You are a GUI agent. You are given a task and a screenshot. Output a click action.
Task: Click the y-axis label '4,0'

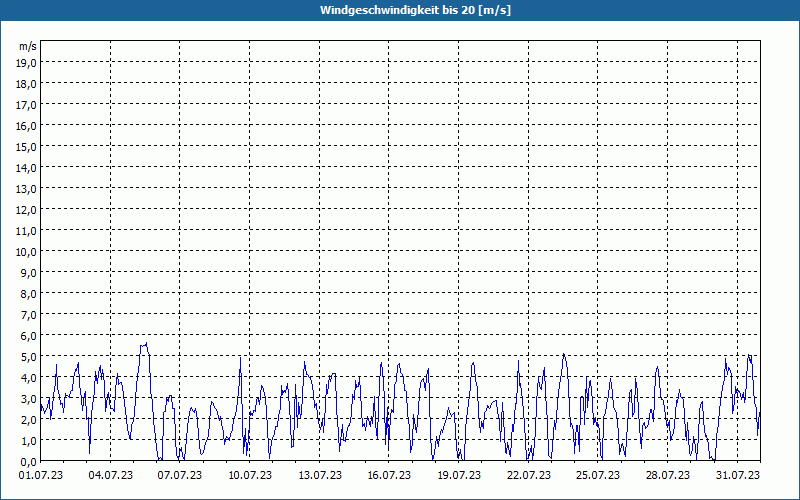[29, 378]
